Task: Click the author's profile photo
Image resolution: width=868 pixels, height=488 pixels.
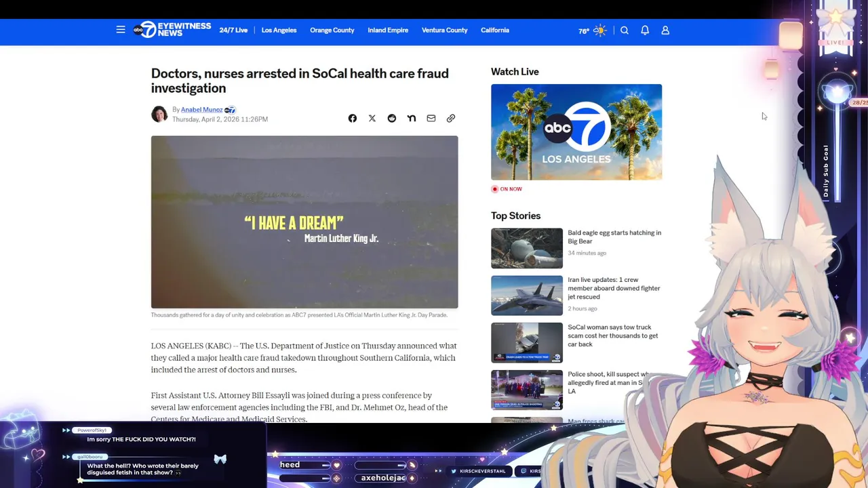Action: pos(159,114)
